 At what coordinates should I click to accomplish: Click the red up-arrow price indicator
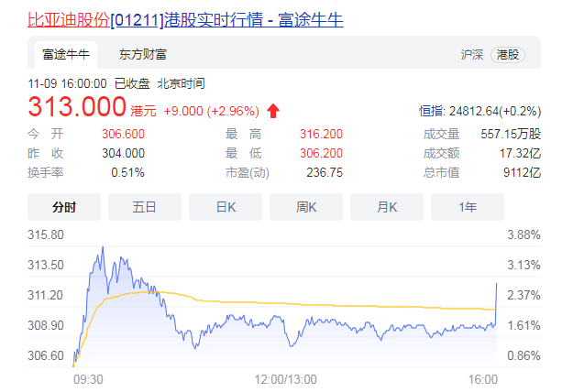coord(273,111)
